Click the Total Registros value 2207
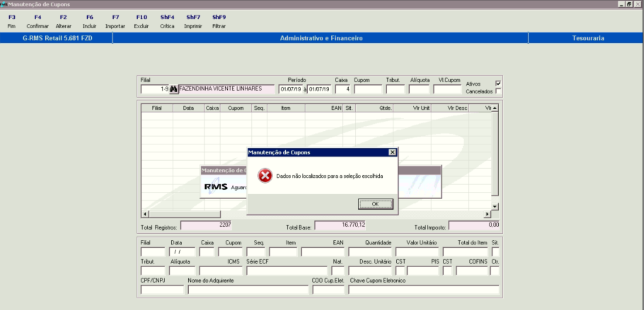 [206, 225]
